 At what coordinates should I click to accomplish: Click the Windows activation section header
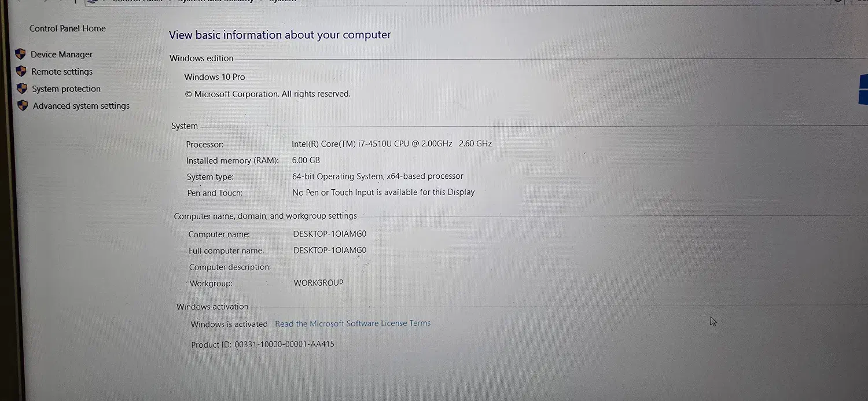coord(212,307)
